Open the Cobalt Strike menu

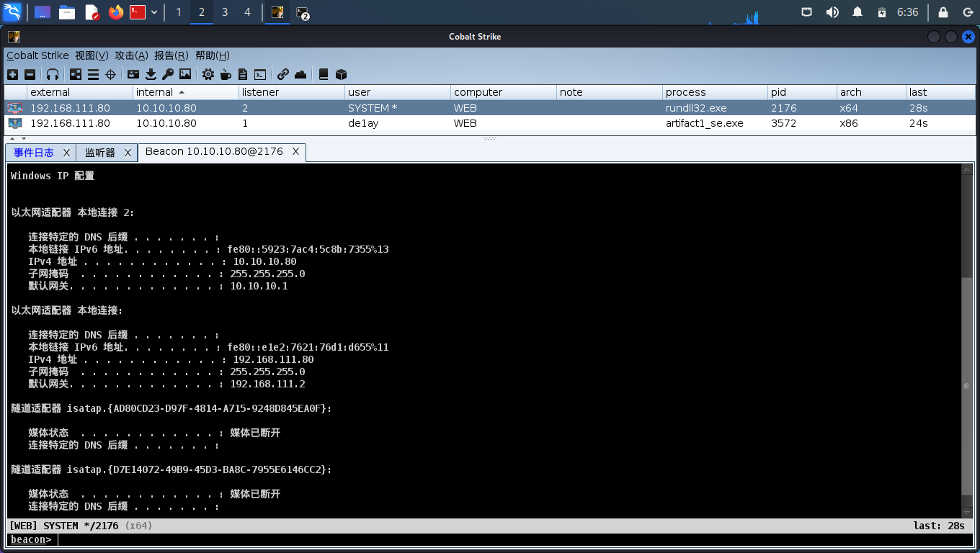coord(37,55)
